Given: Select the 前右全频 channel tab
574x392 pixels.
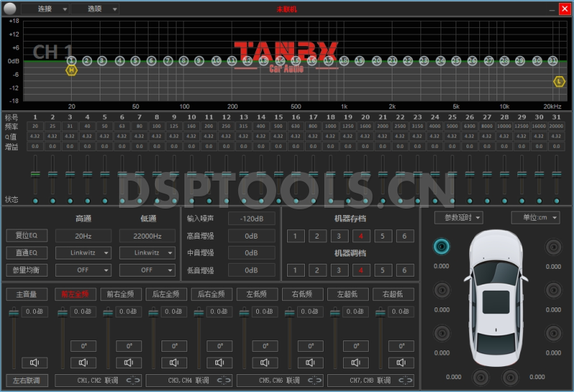Looking at the screenshot, I should [121, 294].
